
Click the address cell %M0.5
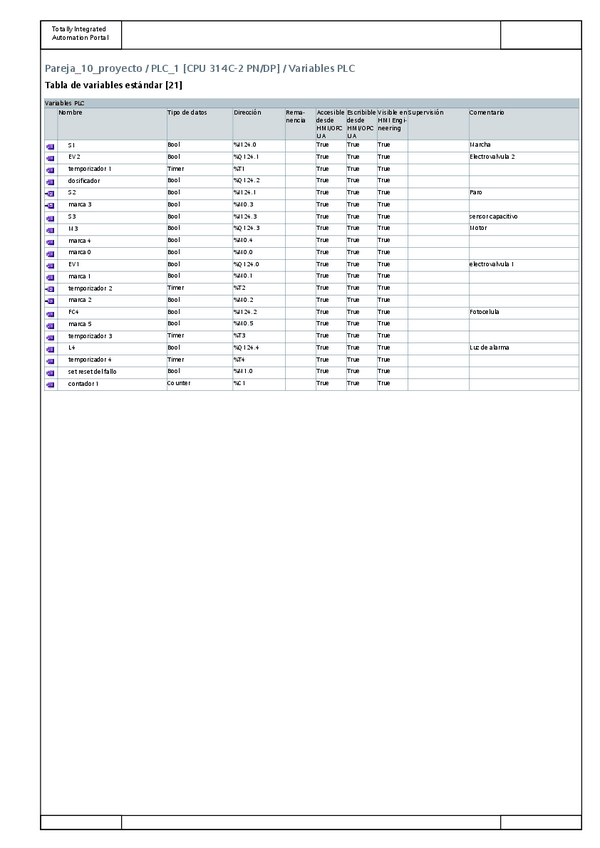(259, 324)
